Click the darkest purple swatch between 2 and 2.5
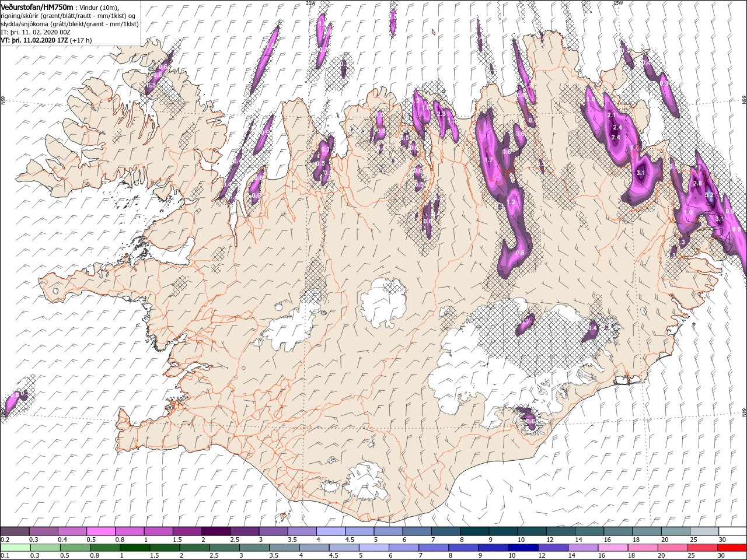Viewport: 747px width, 560px height. tap(215, 532)
